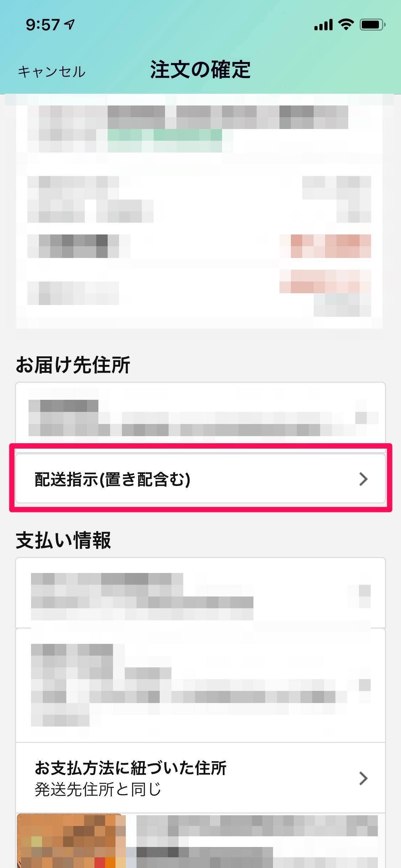The width and height of the screenshot is (401, 868).
Task: Expand chevron on 配送指示 row
Action: tap(363, 479)
